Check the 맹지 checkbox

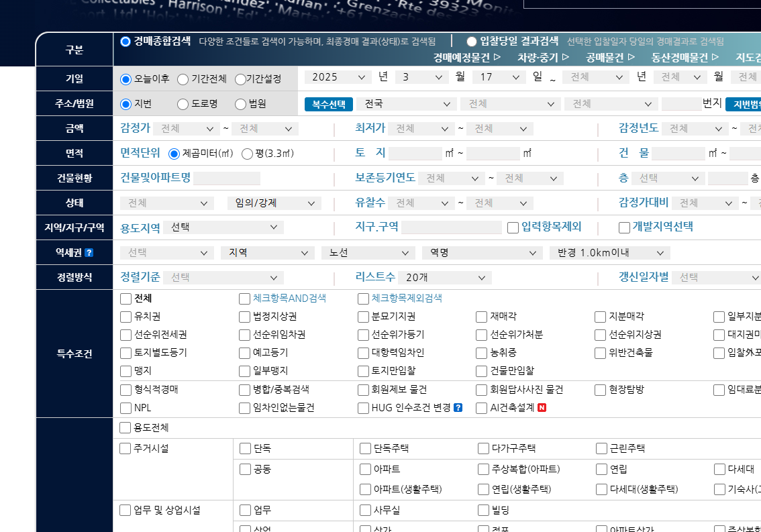pos(125,372)
